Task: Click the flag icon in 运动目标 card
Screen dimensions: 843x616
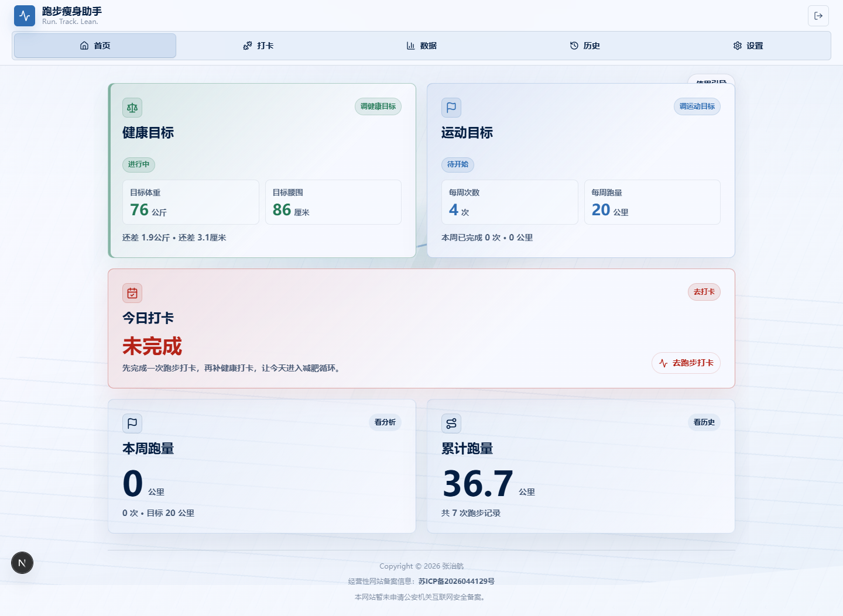Action: point(451,108)
